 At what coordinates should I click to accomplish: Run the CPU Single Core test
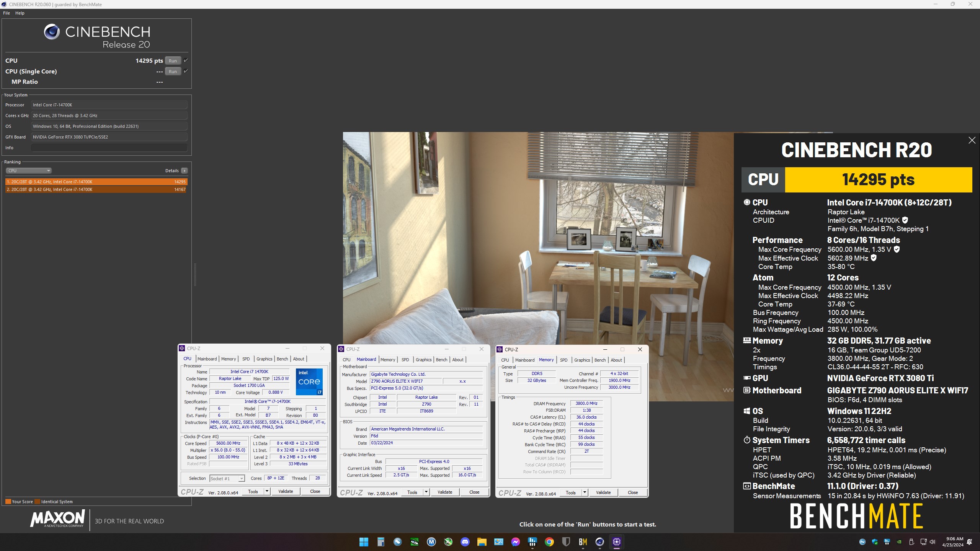pyautogui.click(x=173, y=71)
